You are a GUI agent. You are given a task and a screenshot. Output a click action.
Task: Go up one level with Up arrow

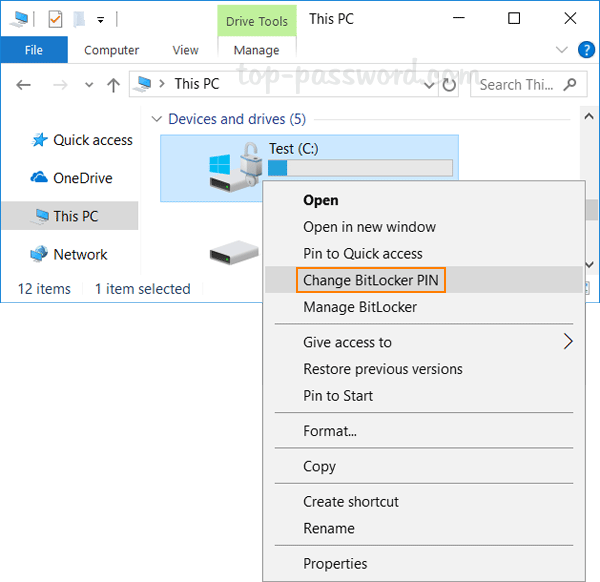[x=113, y=85]
